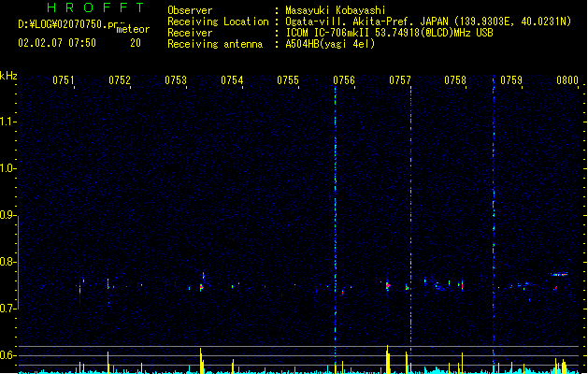Click the 1.1 kHz axis label
This screenshot has width=588, height=374.
7,122
